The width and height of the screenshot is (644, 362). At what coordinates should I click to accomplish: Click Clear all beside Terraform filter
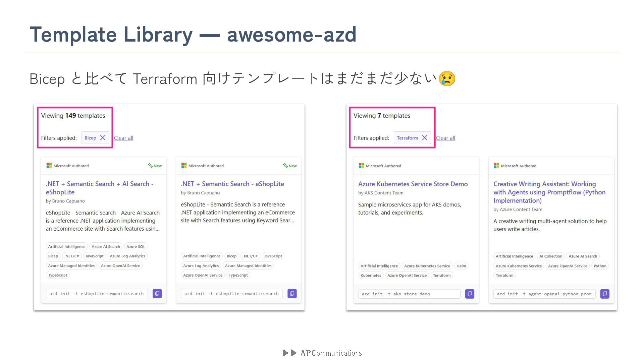point(445,138)
